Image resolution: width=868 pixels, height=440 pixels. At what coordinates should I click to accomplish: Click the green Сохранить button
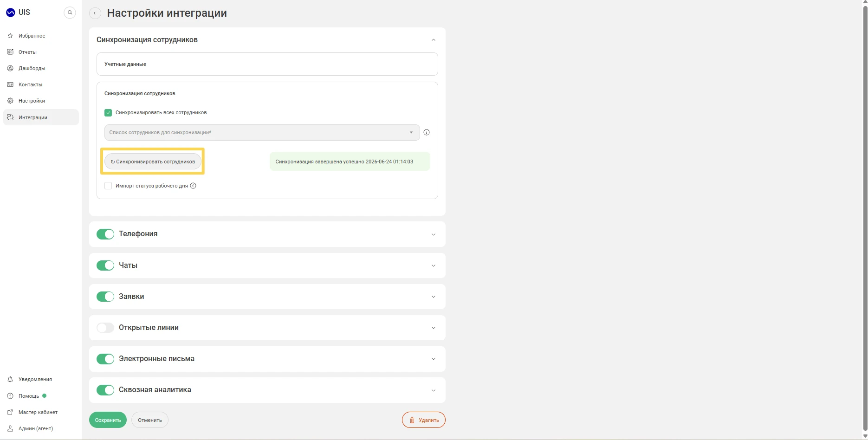pyautogui.click(x=108, y=420)
